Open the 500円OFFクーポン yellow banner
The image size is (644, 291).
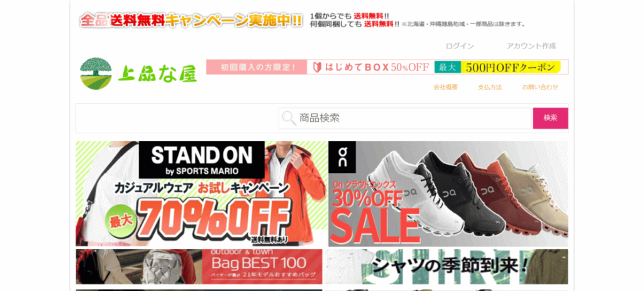coord(511,67)
